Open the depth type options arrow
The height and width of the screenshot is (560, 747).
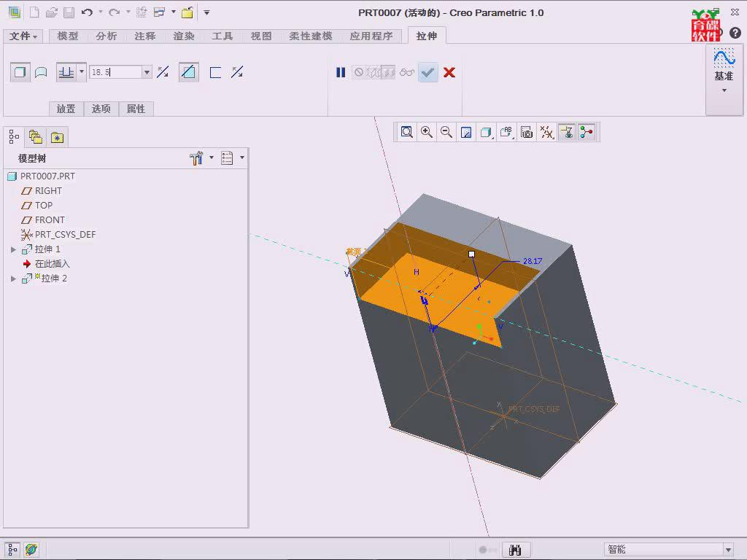[x=82, y=72]
